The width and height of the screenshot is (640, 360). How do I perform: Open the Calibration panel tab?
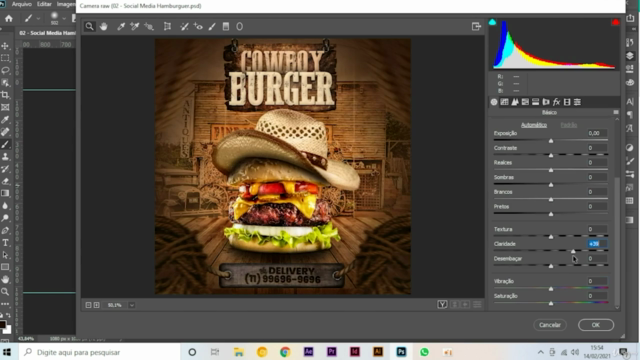pyautogui.click(x=567, y=102)
